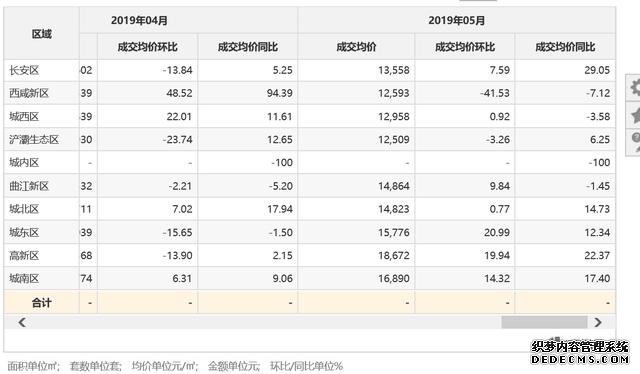Viewport: 640px width, 374px height.
Task: Click the horizontal scrollbar thumb
Action: coord(544,322)
